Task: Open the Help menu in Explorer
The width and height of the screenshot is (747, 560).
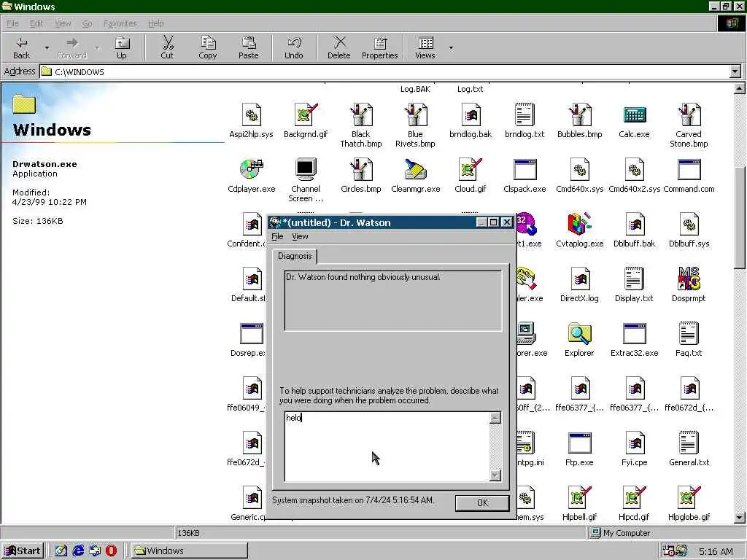Action: click(156, 23)
